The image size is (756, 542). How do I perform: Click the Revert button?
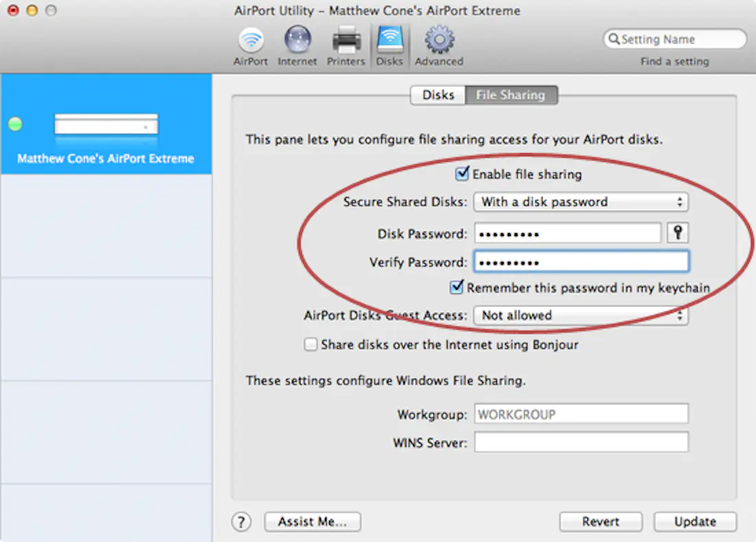601,522
